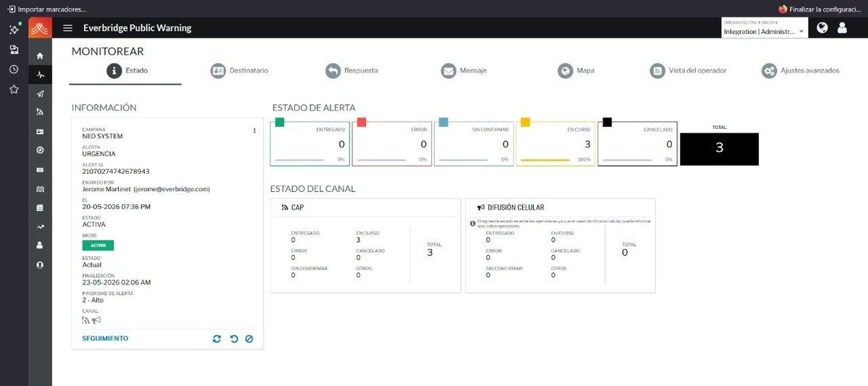The image size is (868, 386).
Task: Click the yellow En Curso color square
Action: (526, 122)
